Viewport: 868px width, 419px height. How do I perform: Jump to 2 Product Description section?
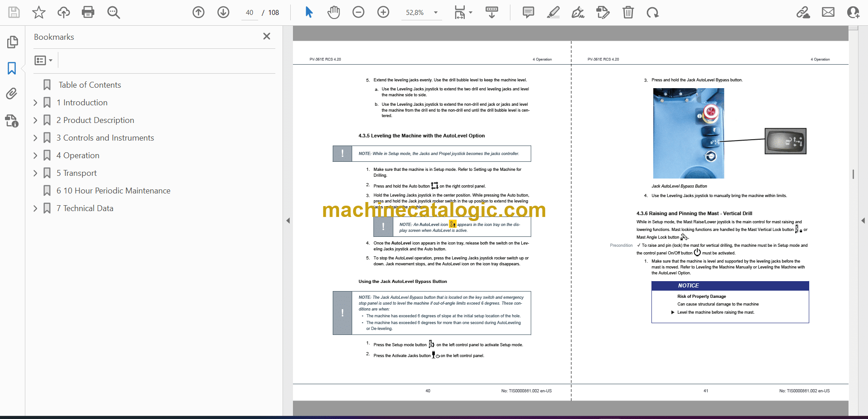pos(95,120)
